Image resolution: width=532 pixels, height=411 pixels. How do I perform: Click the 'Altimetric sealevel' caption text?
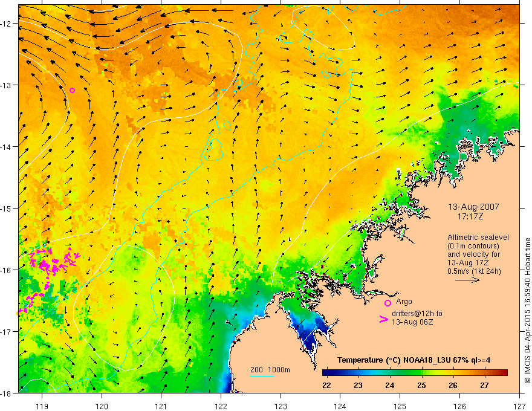(x=478, y=238)
